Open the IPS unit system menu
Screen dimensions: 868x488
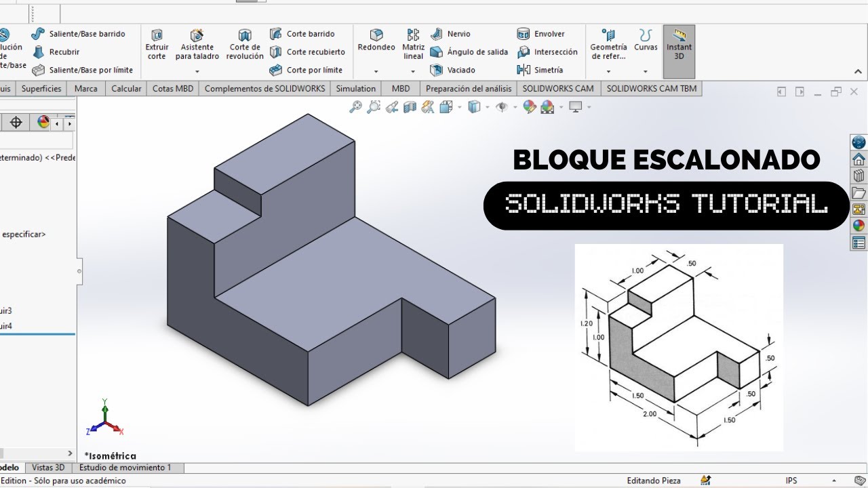coord(791,481)
